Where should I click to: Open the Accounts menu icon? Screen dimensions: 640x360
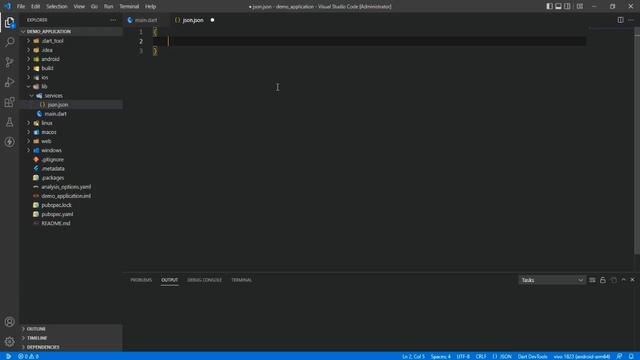[x=9, y=322]
